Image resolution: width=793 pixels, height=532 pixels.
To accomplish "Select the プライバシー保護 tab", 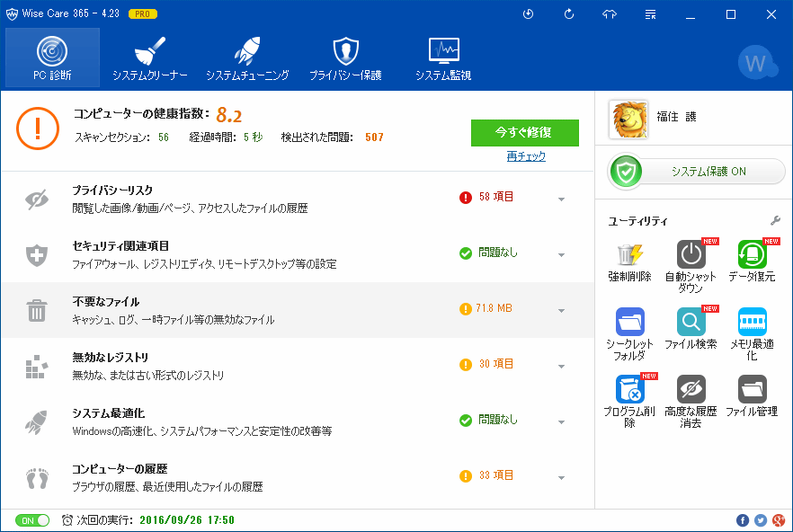I will (x=345, y=58).
